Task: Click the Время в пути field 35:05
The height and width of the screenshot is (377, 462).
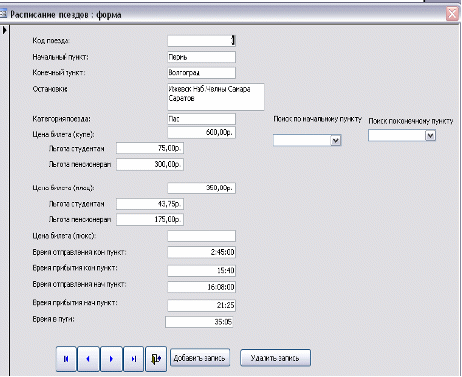Action: (199, 322)
